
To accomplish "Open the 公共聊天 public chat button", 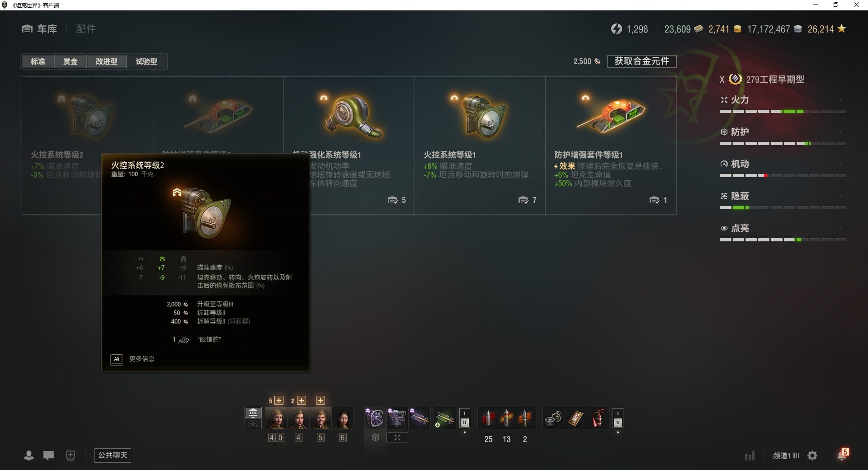I will 113,455.
